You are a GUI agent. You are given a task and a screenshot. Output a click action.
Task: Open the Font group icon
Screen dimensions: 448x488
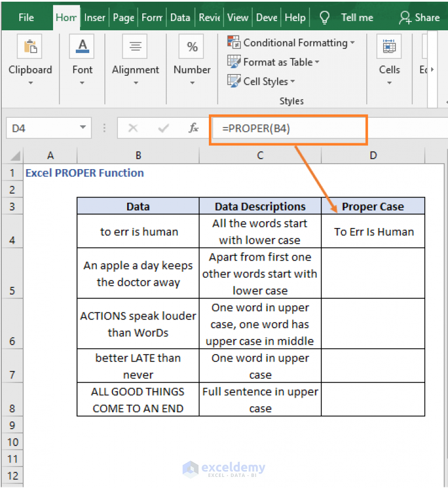tap(82, 47)
